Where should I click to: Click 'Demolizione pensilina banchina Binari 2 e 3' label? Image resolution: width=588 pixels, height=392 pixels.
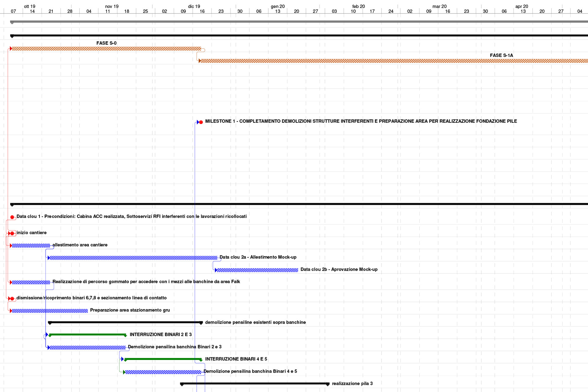pyautogui.click(x=175, y=347)
